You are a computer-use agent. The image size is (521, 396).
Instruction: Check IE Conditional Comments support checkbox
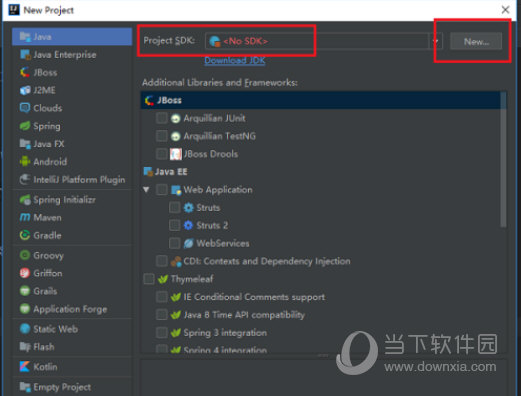click(162, 297)
